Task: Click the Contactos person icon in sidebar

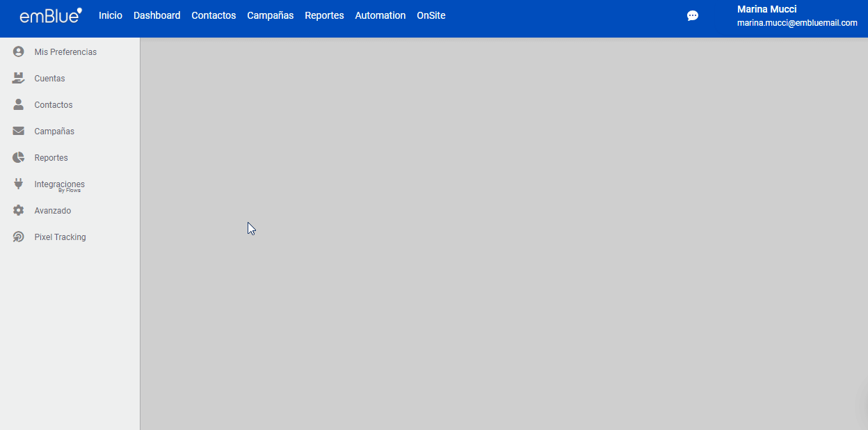Action: pos(19,105)
